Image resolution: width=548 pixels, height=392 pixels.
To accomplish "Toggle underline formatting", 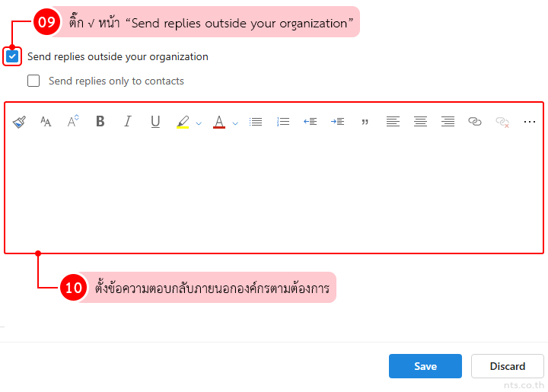I will click(x=155, y=122).
